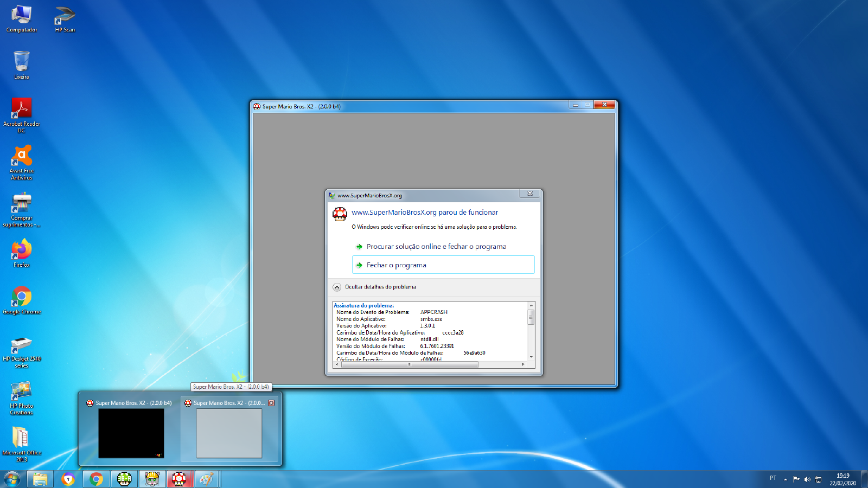Open Google Chrome desktop shortcut
The image size is (868, 488).
tap(22, 300)
